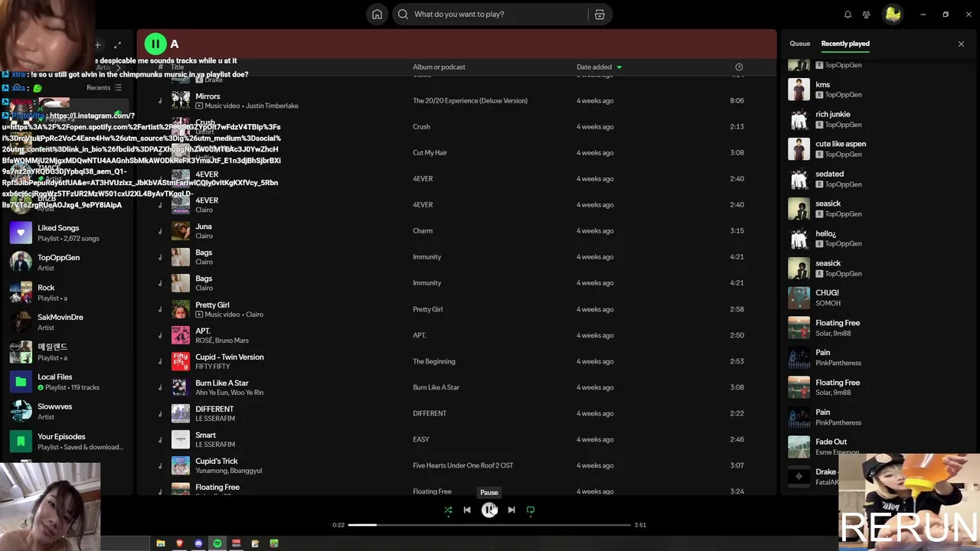
Task: Click the filter chips scroll chevron
Action: click(119, 68)
